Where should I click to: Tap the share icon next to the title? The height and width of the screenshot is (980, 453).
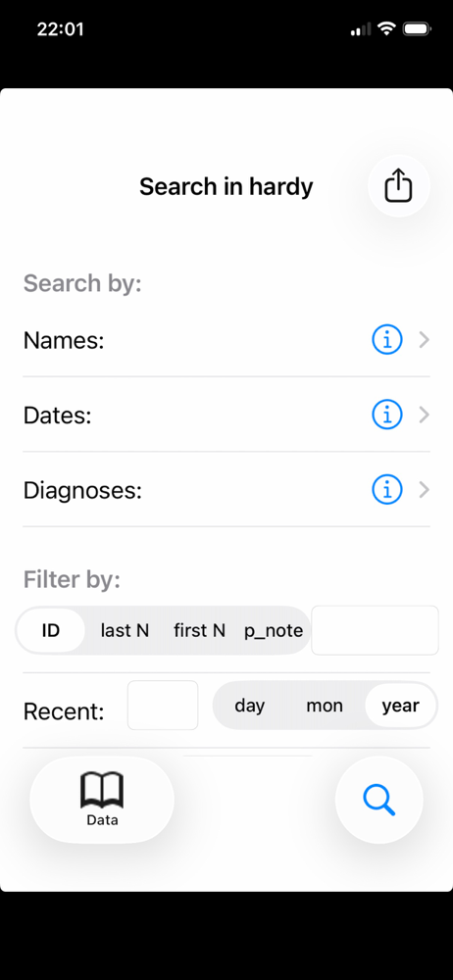(x=398, y=185)
